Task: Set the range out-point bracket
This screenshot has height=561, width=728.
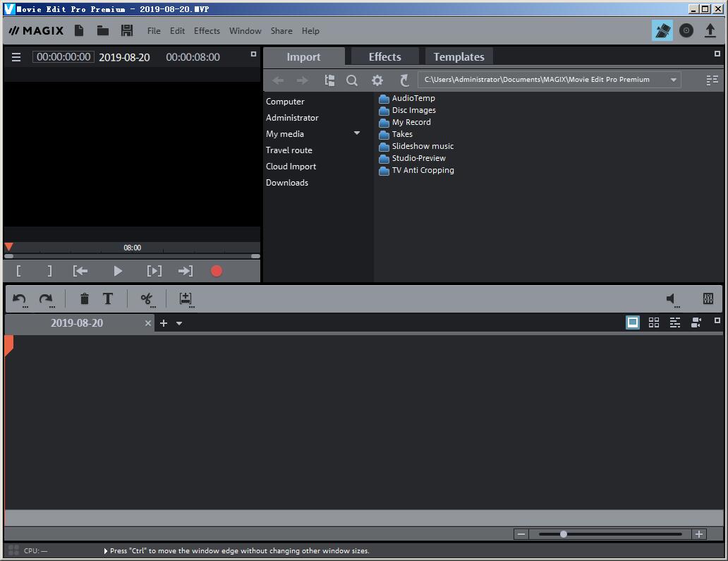Action: point(49,271)
